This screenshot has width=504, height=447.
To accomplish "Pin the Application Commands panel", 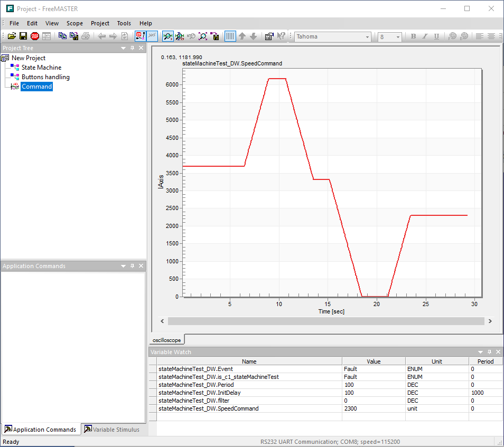I will pyautogui.click(x=132, y=266).
